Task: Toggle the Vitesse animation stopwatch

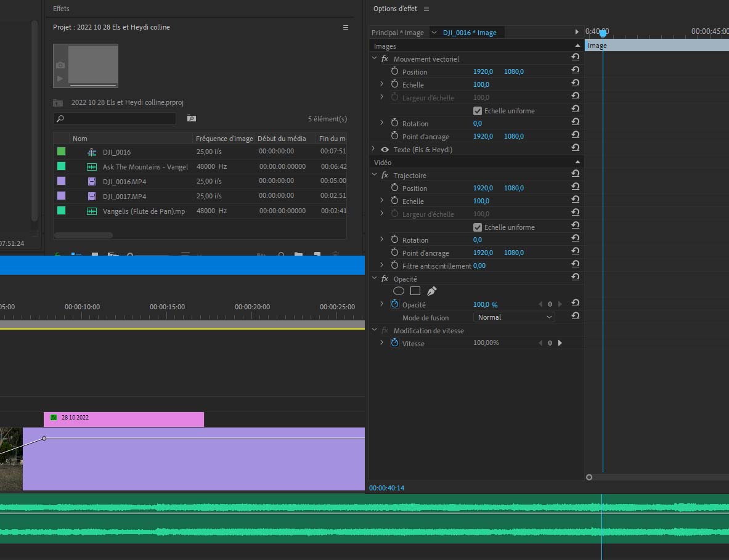Action: click(x=395, y=343)
